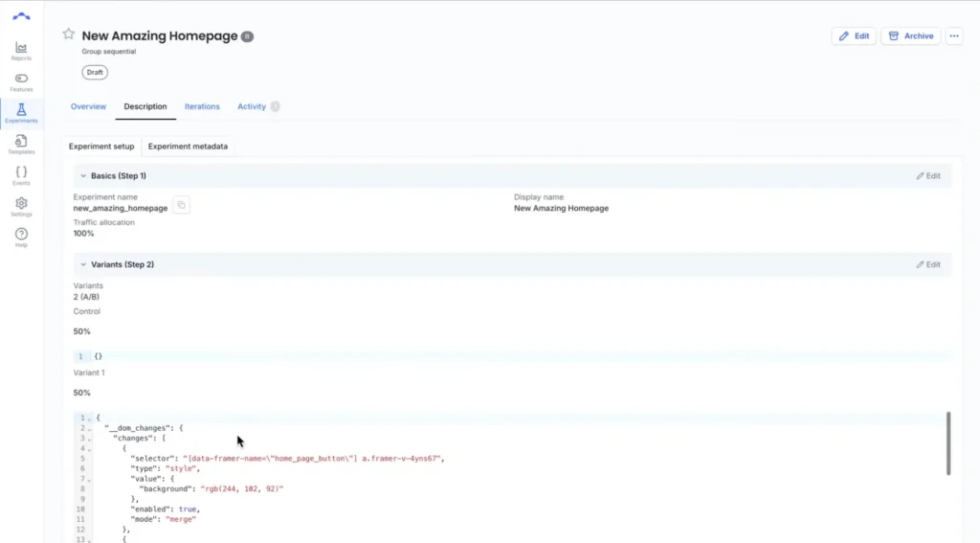Open the Help sidebar section
The image size is (980, 543).
pos(21,238)
